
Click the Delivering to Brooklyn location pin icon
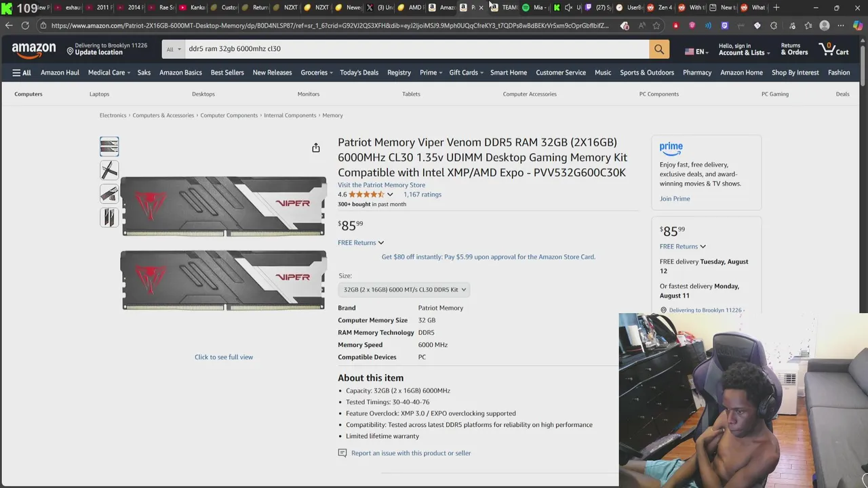663,310
